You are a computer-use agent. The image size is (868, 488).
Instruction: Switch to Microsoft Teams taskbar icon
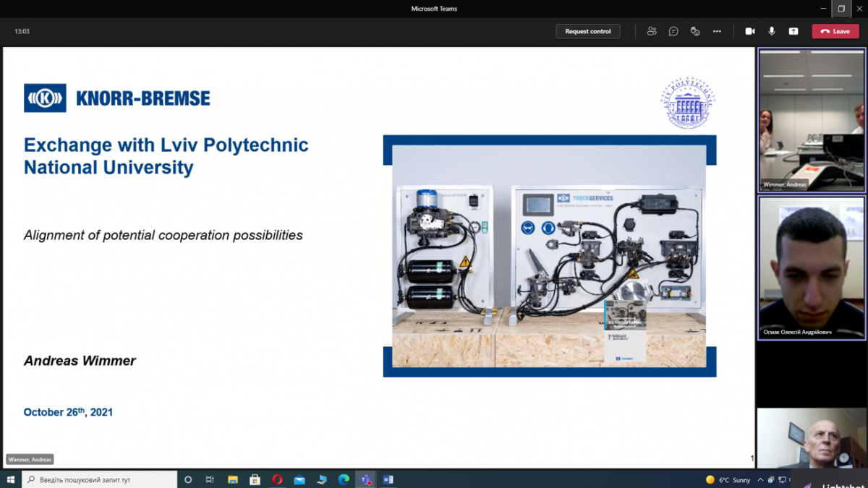[x=366, y=479]
